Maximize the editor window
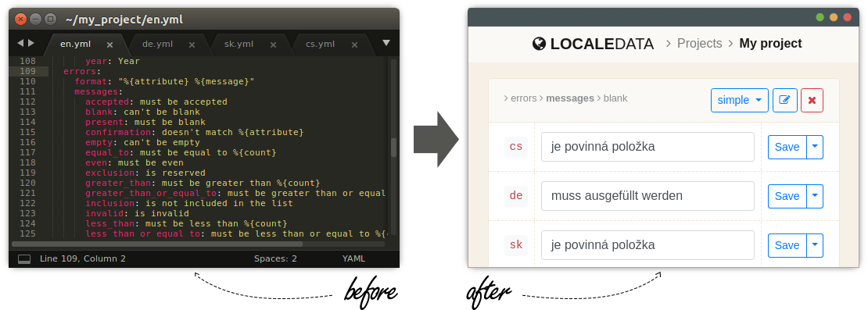Viewport: 868px width, 310px height. pos(49,19)
